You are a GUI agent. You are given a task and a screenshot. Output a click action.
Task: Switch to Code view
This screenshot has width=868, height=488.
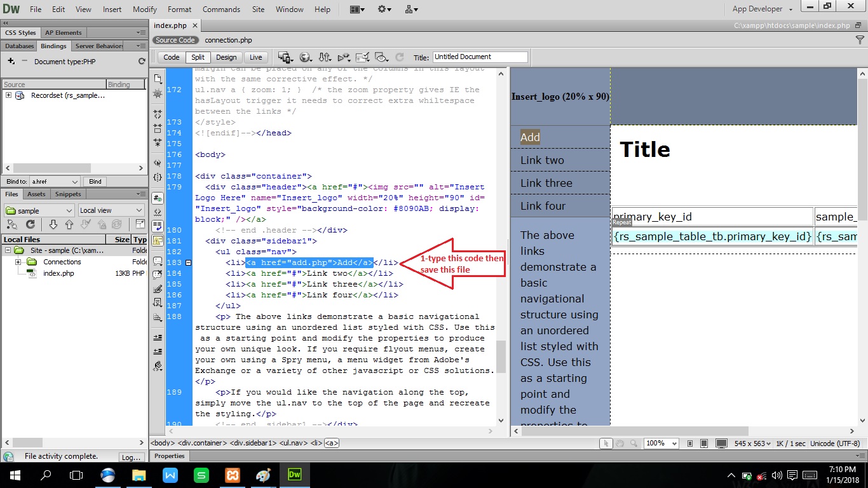click(172, 57)
